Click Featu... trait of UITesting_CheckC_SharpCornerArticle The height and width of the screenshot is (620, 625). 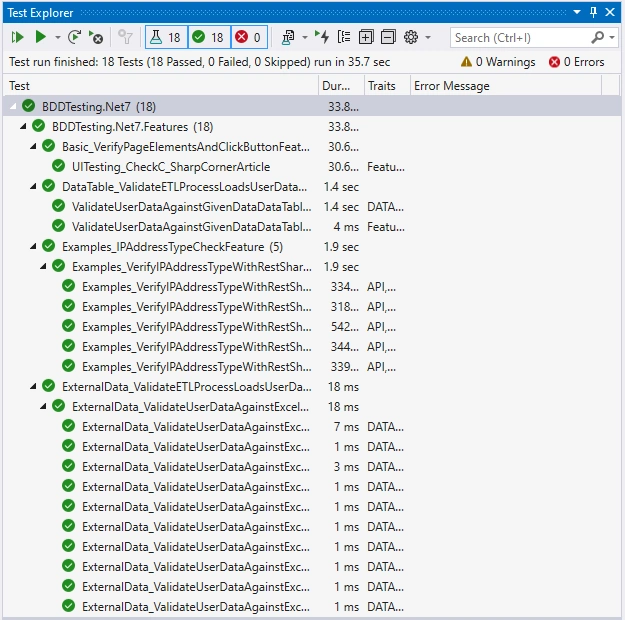386,167
